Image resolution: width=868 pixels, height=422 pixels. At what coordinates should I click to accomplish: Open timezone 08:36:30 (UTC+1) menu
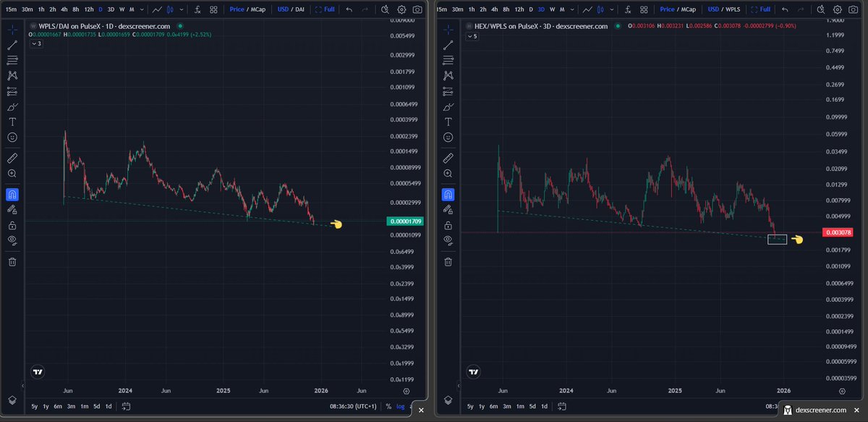click(x=352, y=406)
